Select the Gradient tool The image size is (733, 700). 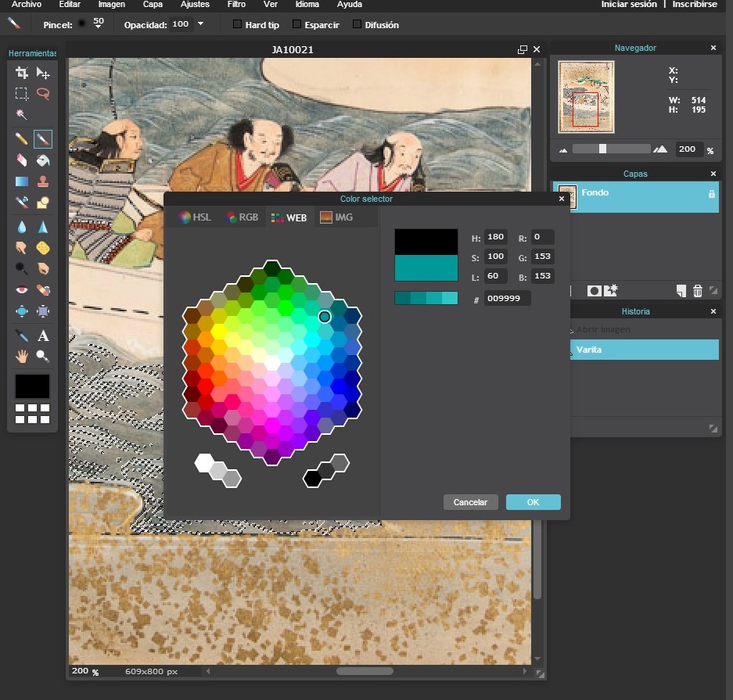(21, 181)
